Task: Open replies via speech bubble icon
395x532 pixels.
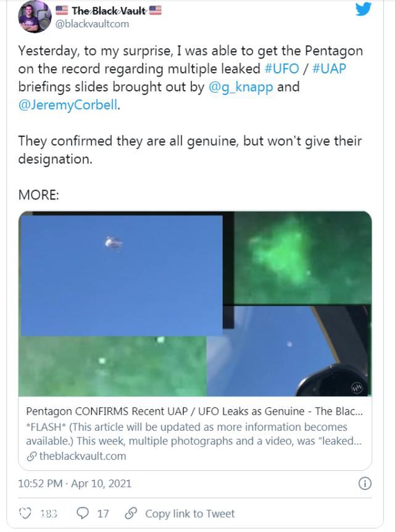Action: click(81, 513)
